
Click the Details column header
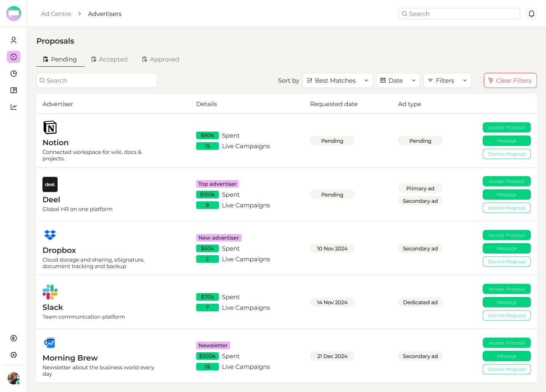207,104
